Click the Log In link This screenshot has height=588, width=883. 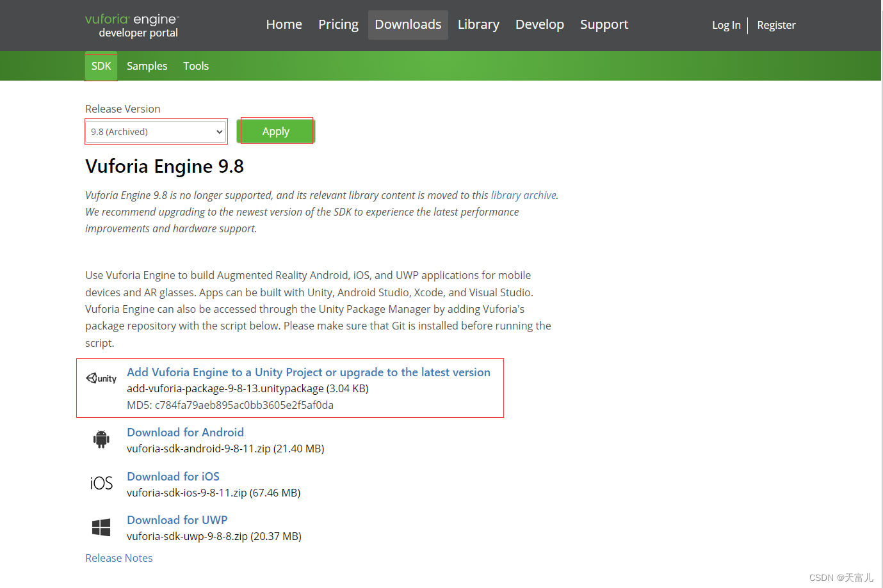click(726, 25)
